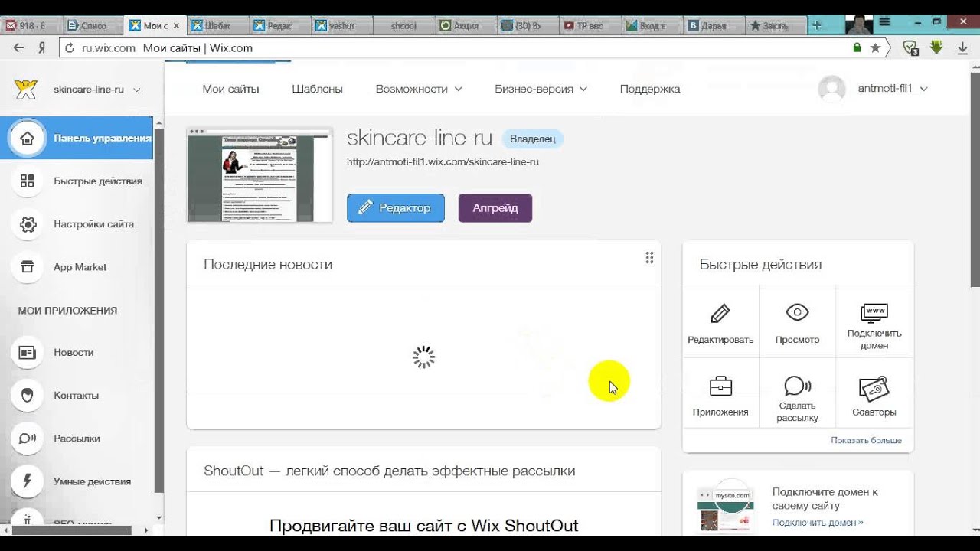Click Редактировать pencil quick action

[x=720, y=321]
